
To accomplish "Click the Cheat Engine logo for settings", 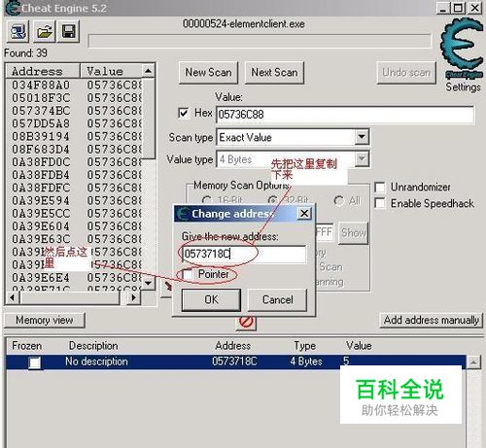I will tap(462, 49).
